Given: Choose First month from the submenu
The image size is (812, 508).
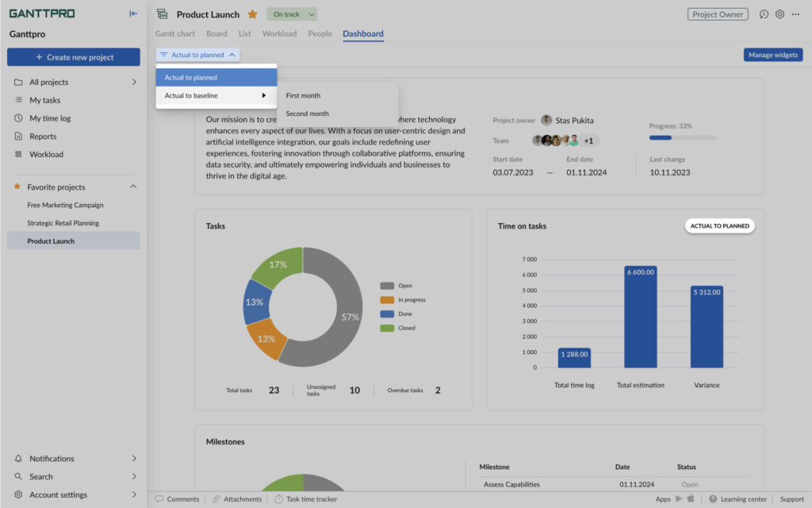Looking at the screenshot, I should click(x=303, y=96).
